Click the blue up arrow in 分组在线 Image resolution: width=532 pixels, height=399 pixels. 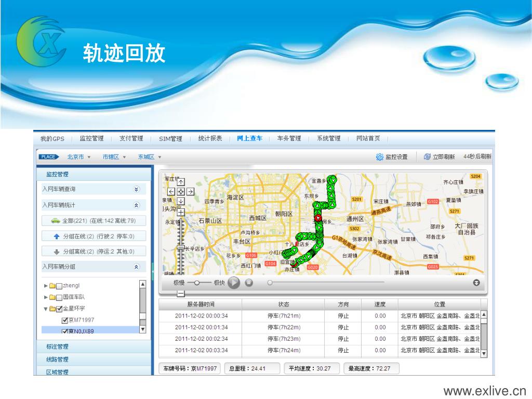click(57, 236)
